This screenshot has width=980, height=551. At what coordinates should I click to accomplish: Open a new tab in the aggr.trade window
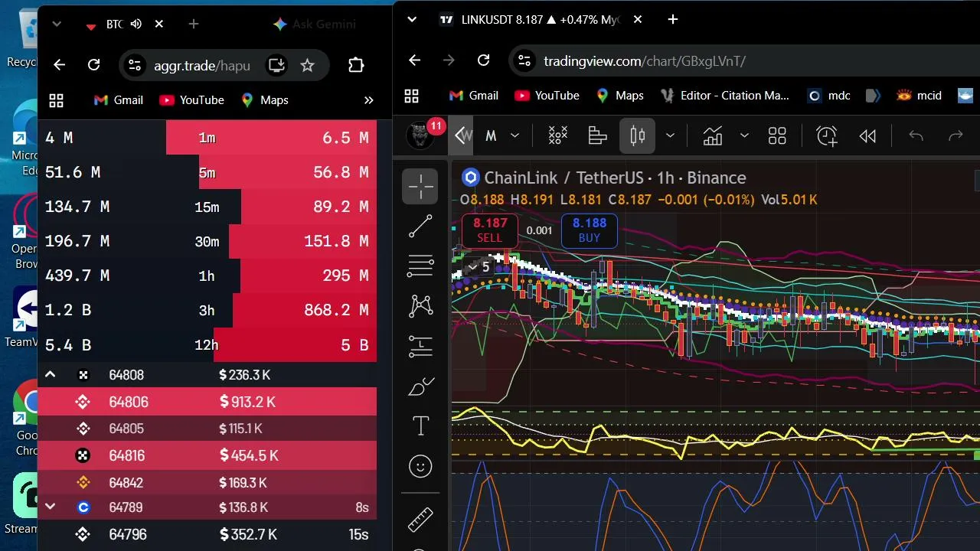point(194,24)
